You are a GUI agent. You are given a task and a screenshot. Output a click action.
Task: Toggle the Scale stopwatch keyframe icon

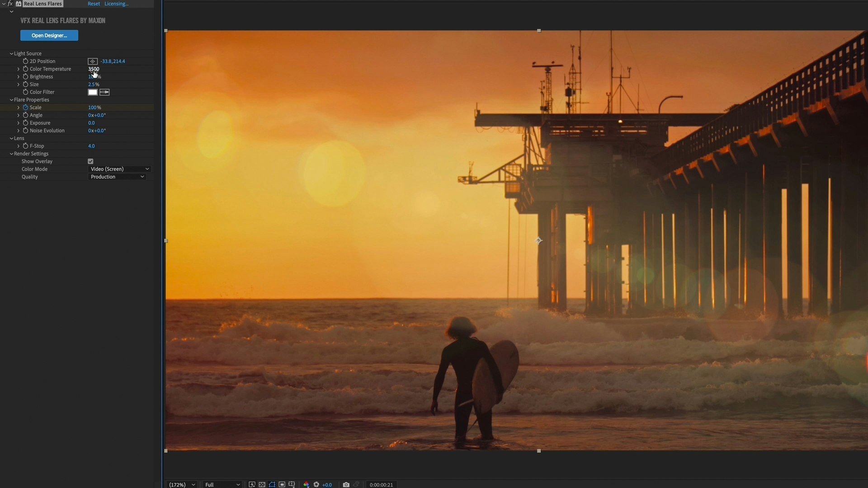(25, 108)
